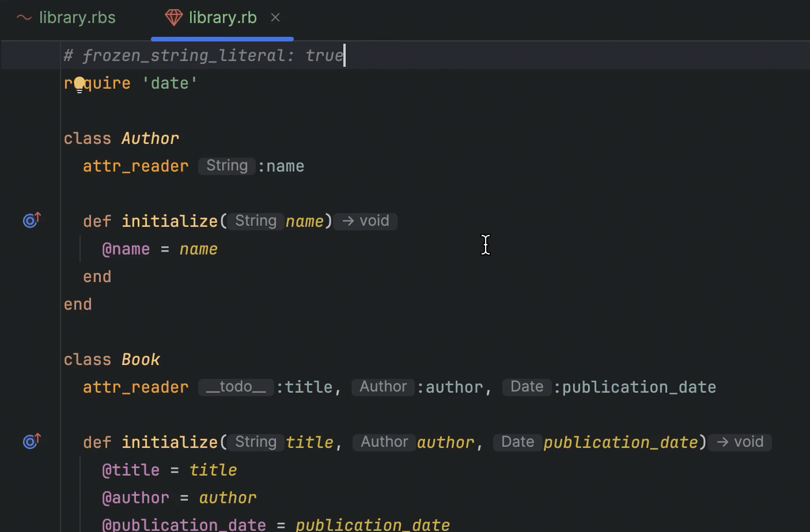Click the Date hint before :publication_date symbol

pyautogui.click(x=527, y=387)
